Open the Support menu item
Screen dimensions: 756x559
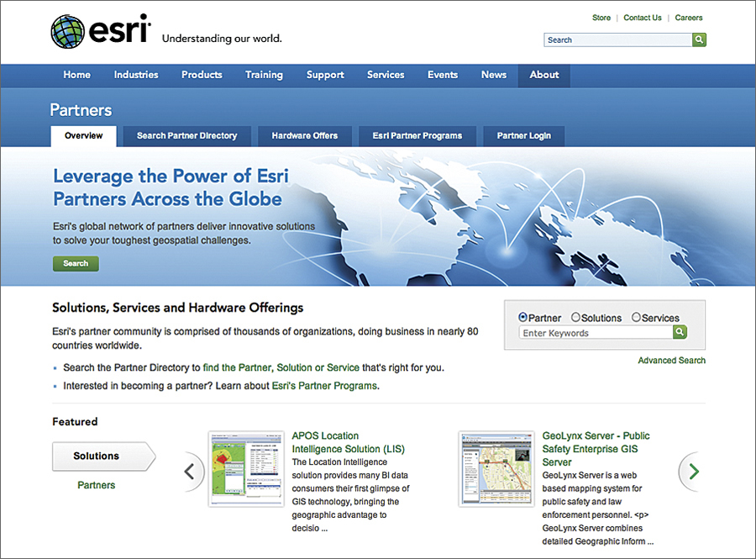tap(325, 75)
